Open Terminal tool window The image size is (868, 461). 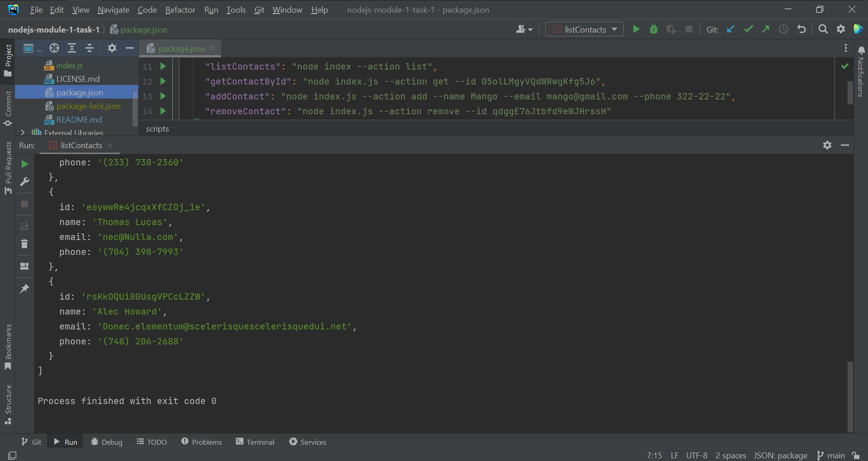(x=255, y=442)
